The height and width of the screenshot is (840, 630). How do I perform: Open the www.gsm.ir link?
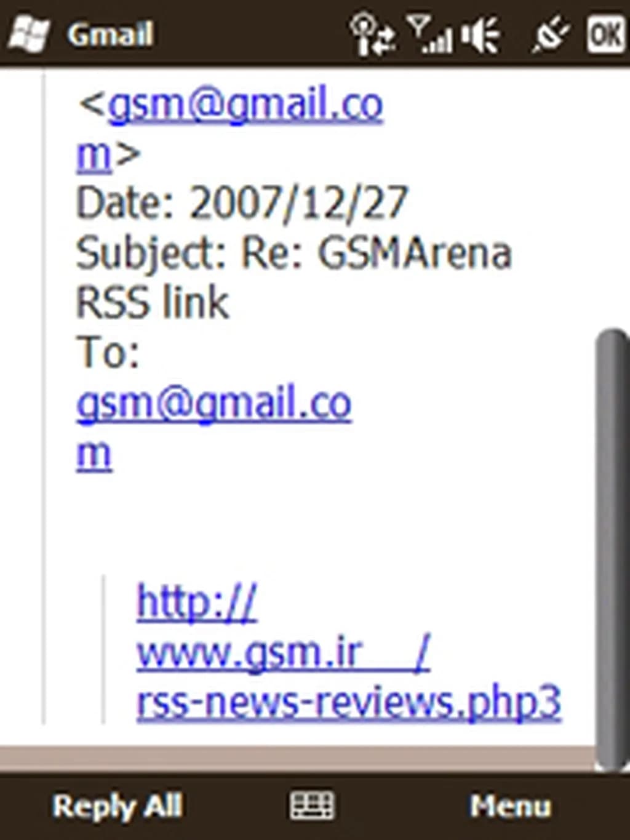[283, 652]
